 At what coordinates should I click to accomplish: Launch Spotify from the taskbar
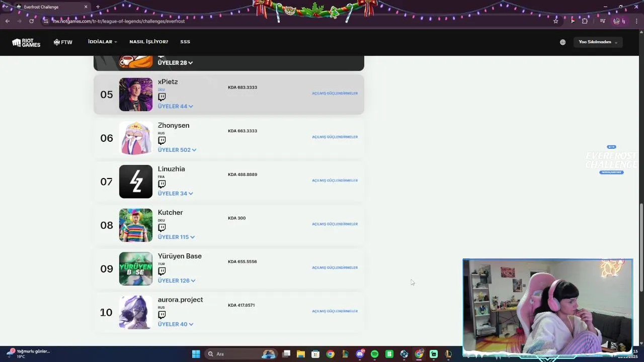(374, 354)
